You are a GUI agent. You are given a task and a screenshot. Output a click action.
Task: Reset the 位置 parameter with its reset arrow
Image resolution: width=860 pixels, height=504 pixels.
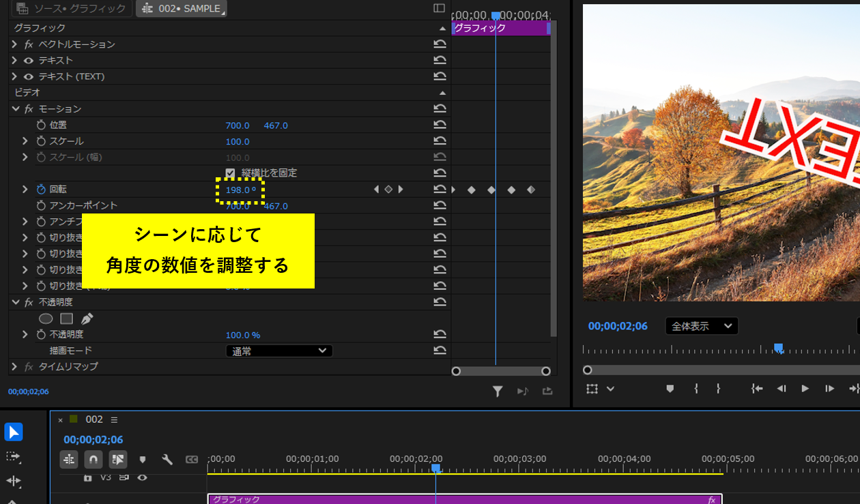pyautogui.click(x=440, y=125)
